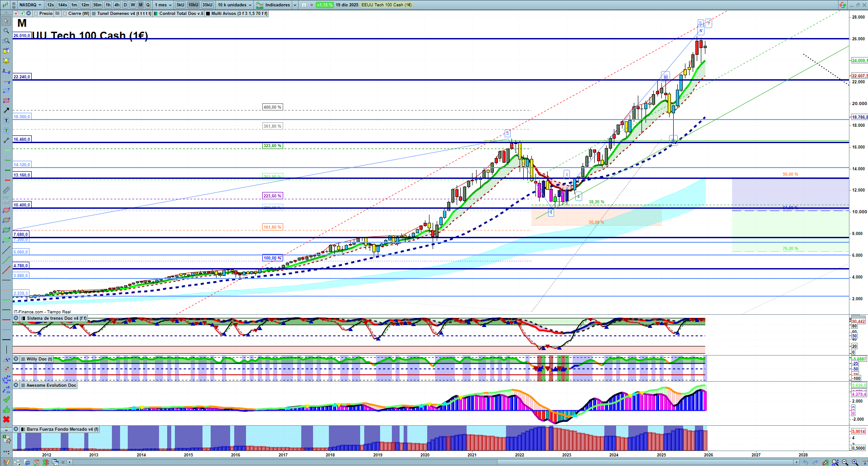Click the Tunel Domenec v4 indicator label

[x=124, y=14]
